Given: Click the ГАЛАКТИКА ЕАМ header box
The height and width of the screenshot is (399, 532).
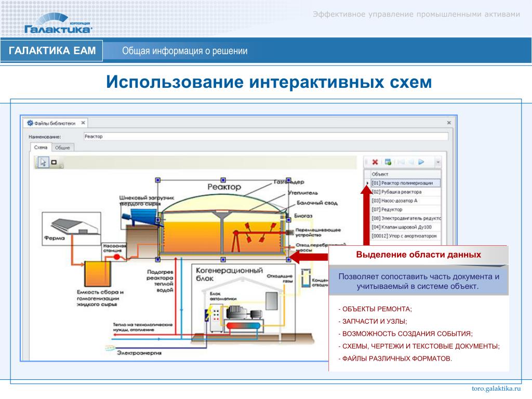Looking at the screenshot, I should tap(52, 50).
